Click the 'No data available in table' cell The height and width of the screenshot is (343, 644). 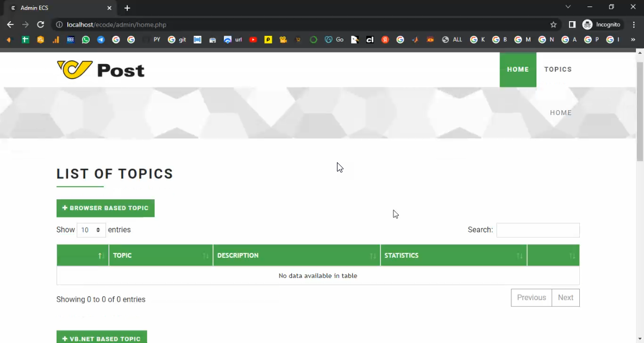coord(318,276)
